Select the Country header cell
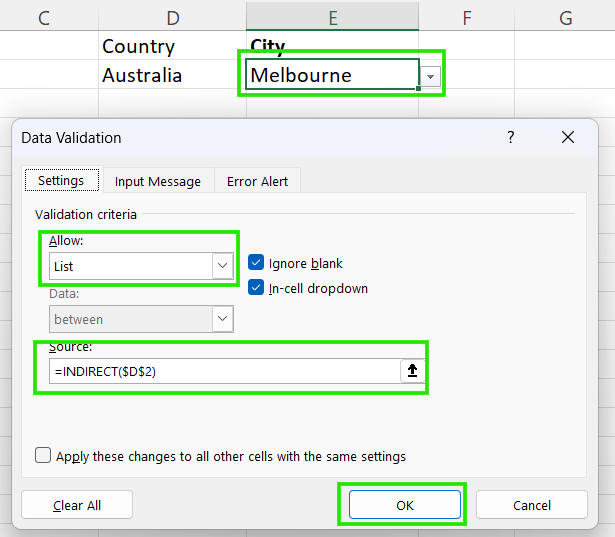 (x=173, y=46)
